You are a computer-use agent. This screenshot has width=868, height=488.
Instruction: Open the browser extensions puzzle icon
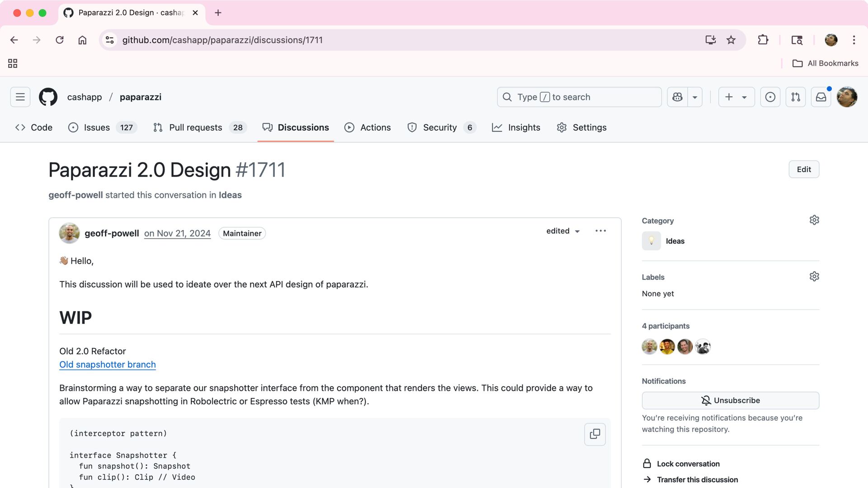(x=763, y=40)
